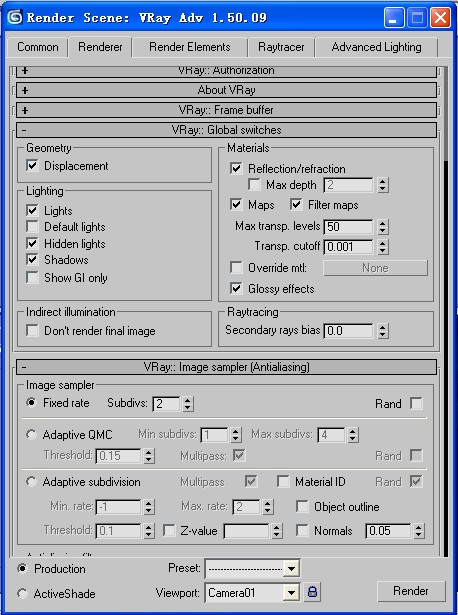Open the Advanced Lighting tab
This screenshot has width=458, height=615.
click(376, 47)
